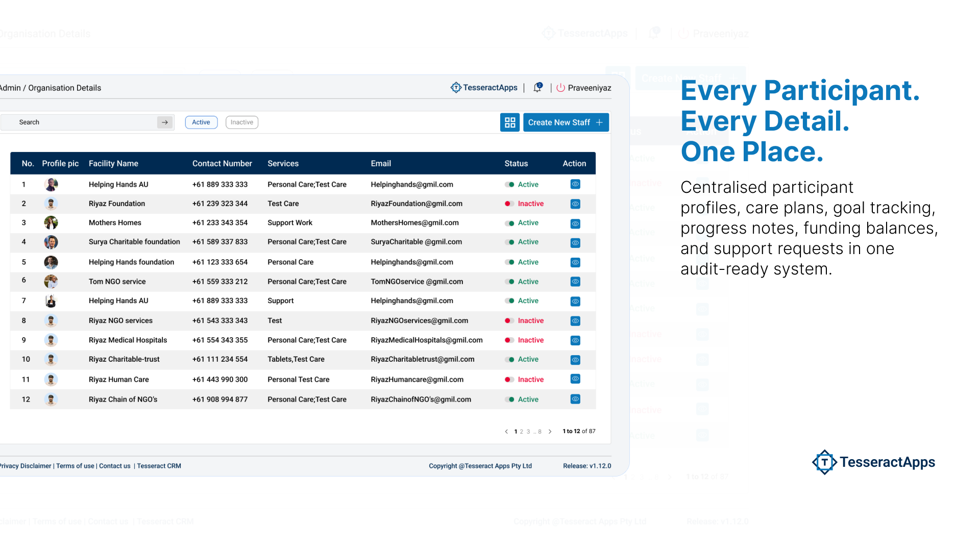Filter list by Active status

pyautogui.click(x=201, y=122)
